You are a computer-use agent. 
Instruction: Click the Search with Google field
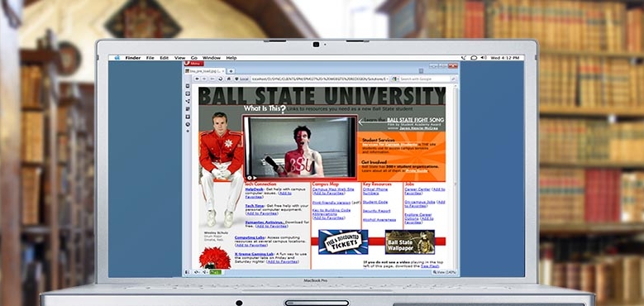(x=425, y=79)
